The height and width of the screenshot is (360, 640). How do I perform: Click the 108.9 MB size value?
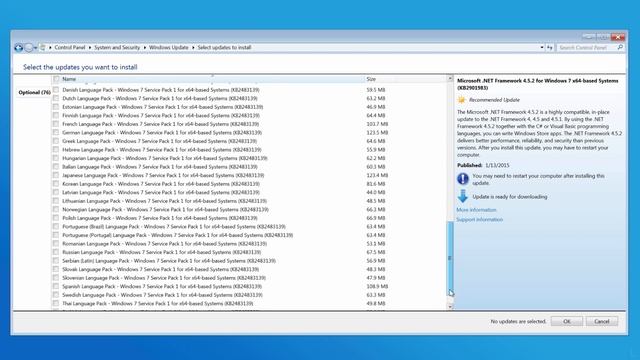(377, 287)
